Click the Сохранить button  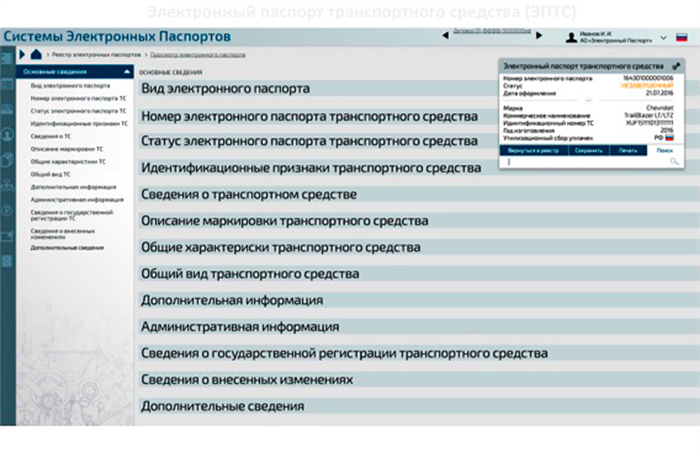588,150
